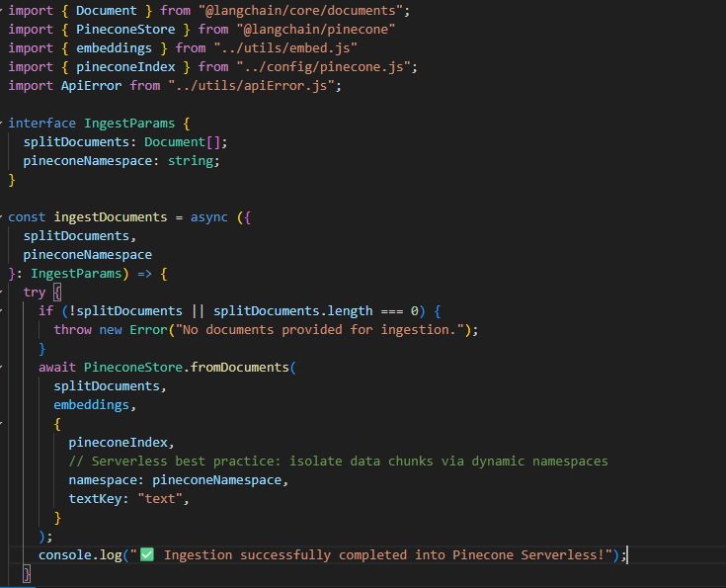
Task: Click the 0 numeric literal
Action: click(x=415, y=311)
